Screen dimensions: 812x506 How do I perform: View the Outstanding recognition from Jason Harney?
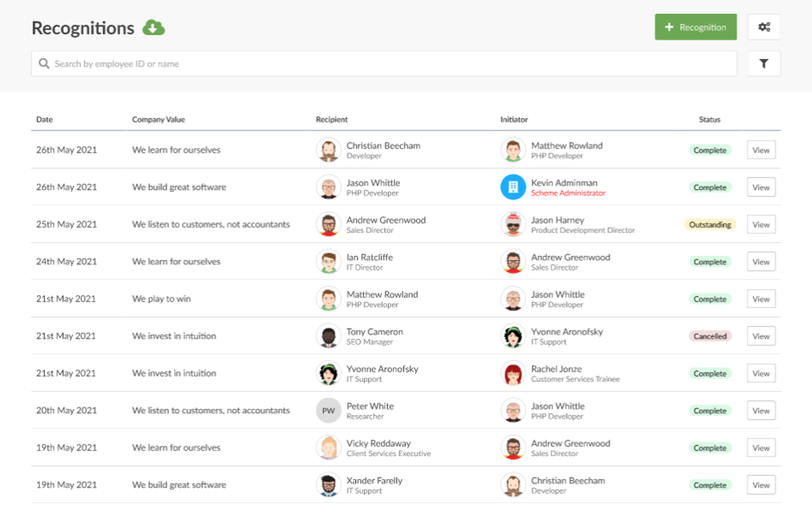pyautogui.click(x=761, y=224)
